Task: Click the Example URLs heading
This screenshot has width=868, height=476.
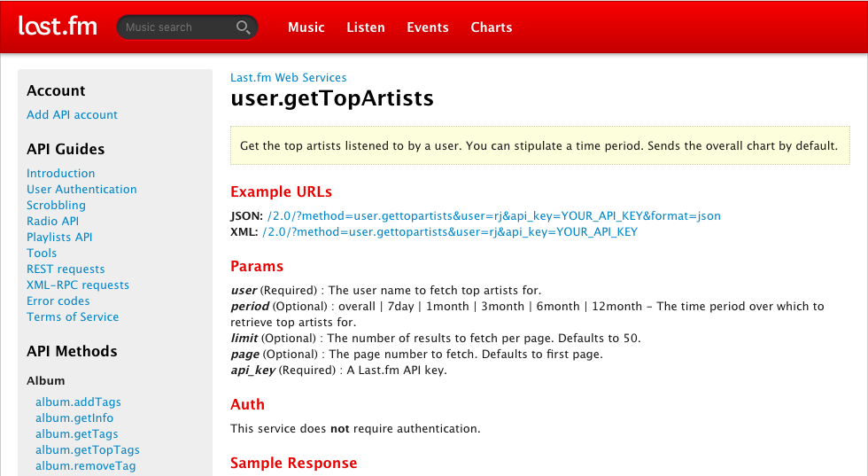Action: point(282,191)
